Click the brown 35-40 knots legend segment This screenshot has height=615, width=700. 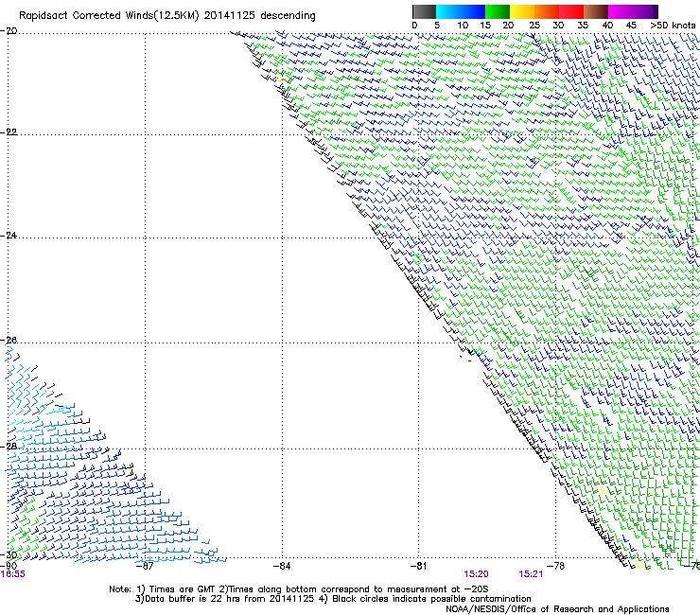click(x=596, y=11)
